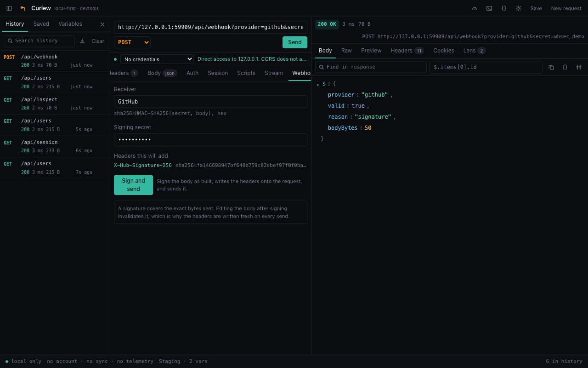Viewport: 588px width, 368px height.
Task: Click New request button
Action: click(x=566, y=8)
